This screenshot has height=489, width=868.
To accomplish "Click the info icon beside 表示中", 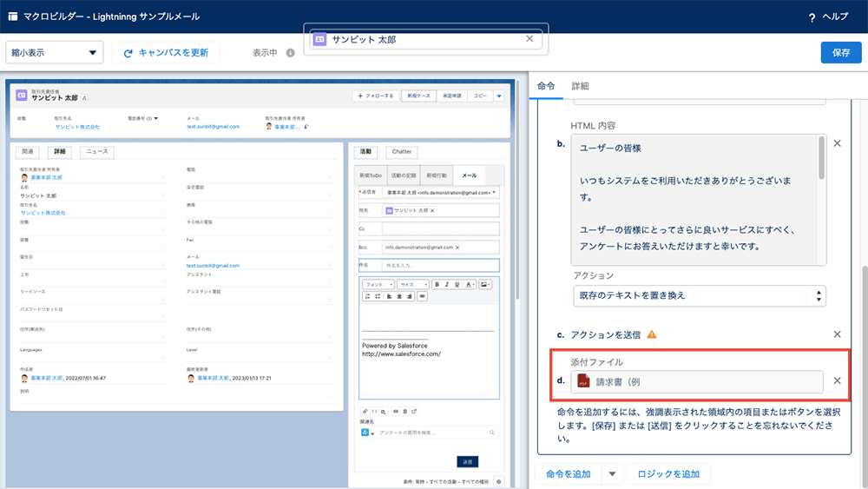I will click(290, 53).
